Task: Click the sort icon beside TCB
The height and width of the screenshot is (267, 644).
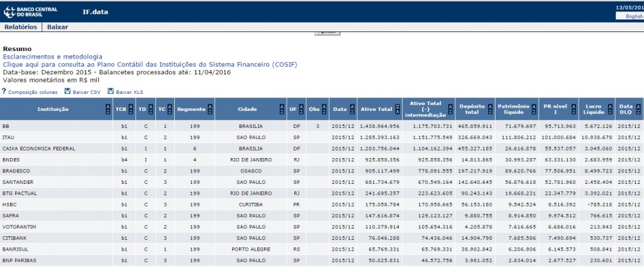Action: pyautogui.click(x=131, y=110)
